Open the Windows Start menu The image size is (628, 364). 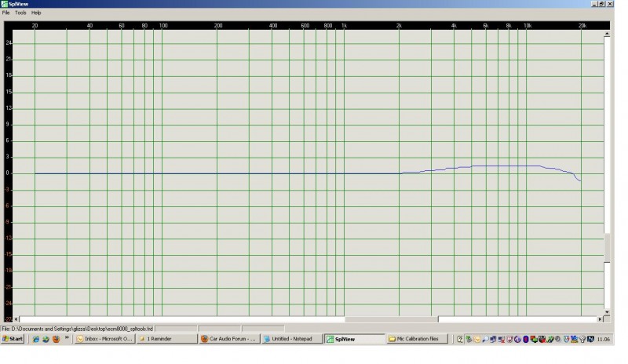[13, 339]
